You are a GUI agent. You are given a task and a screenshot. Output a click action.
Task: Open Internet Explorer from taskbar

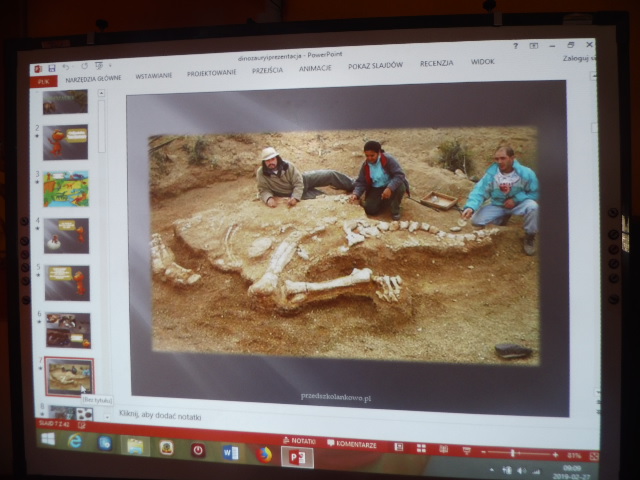75,442
